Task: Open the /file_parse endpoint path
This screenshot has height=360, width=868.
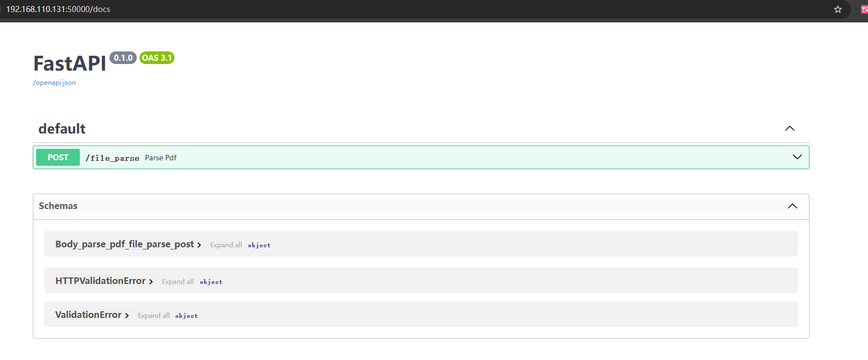Action: [112, 158]
